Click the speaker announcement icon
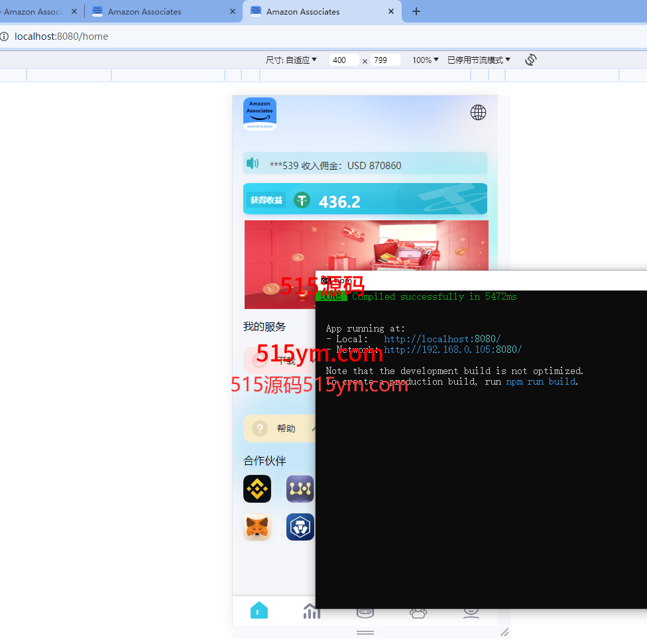Screen dimensions: 647x644 point(253,163)
